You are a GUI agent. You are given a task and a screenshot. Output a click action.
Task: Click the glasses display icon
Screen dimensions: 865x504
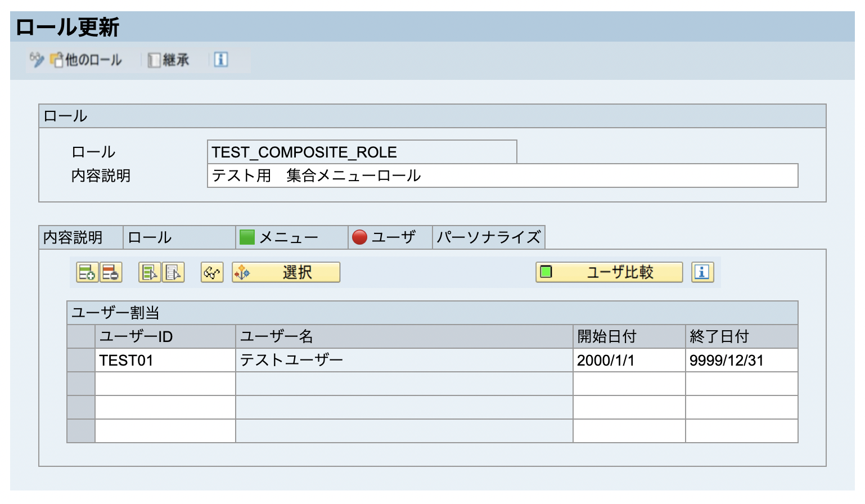point(212,272)
